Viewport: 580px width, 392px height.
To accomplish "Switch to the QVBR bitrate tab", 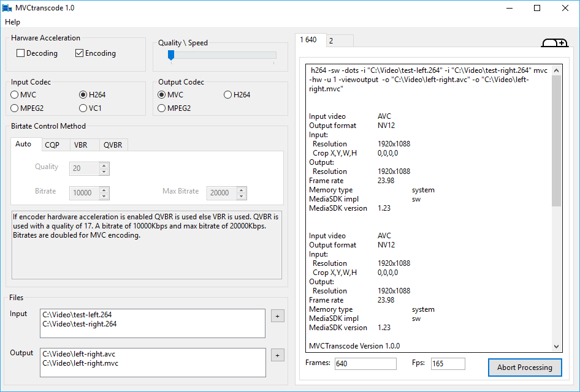I will 113,145.
